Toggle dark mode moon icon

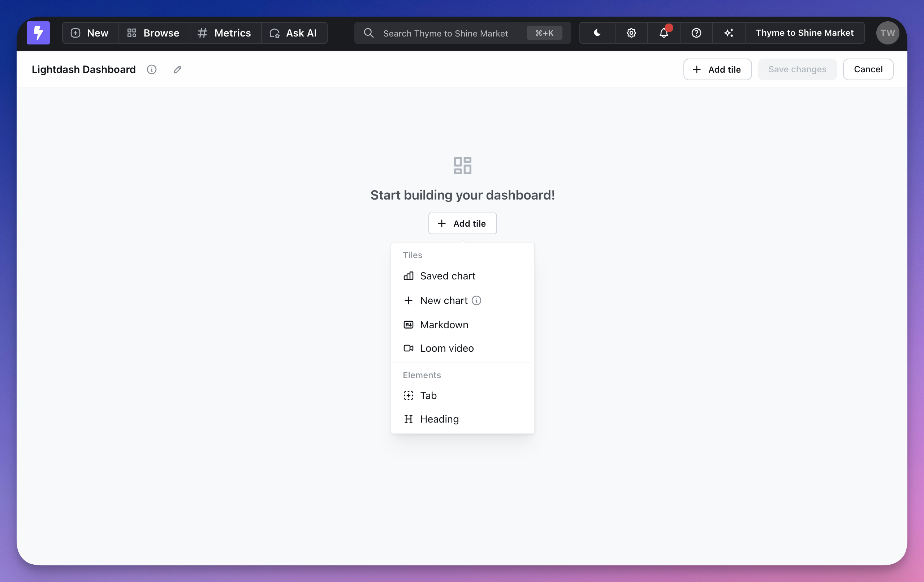pyautogui.click(x=597, y=33)
